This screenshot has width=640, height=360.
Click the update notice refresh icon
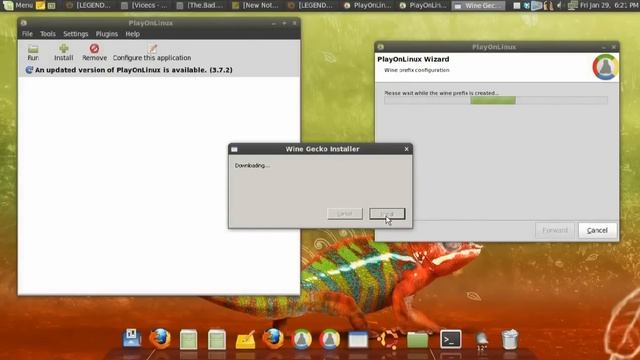coord(29,70)
